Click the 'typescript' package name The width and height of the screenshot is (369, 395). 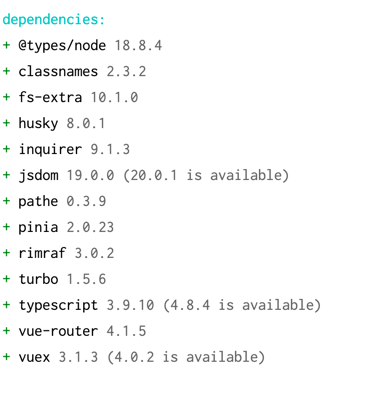tap(58, 306)
